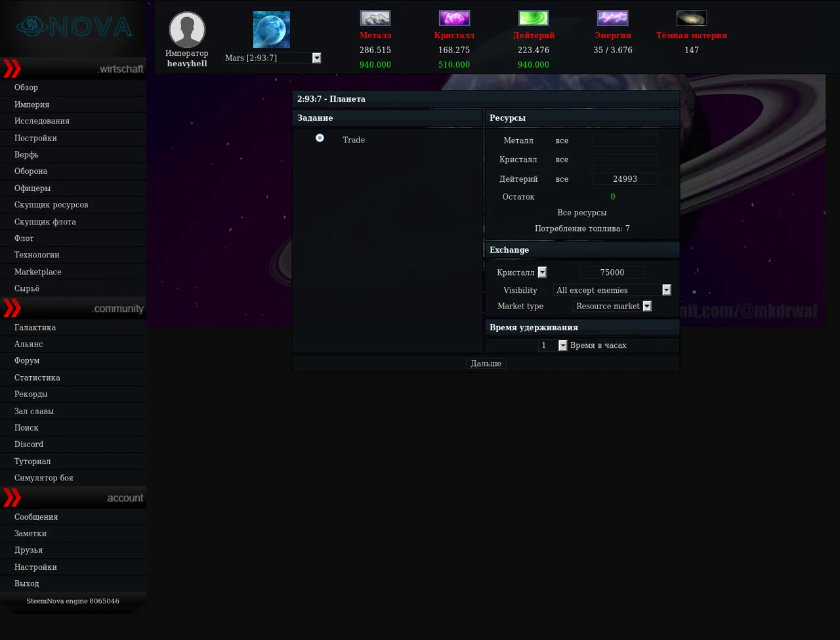The image size is (840, 640).
Task: Click the heavyhell username
Action: tap(187, 64)
